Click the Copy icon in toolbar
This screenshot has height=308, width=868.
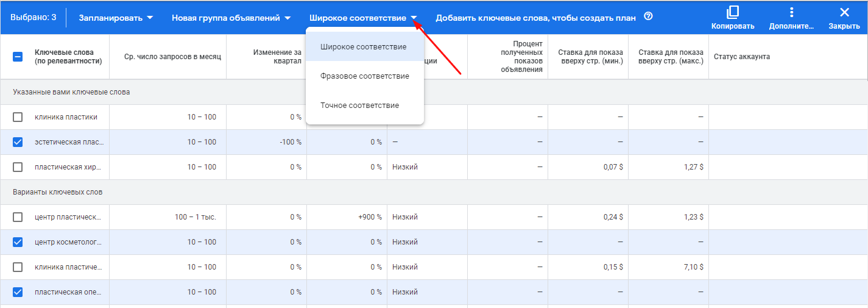click(x=732, y=17)
